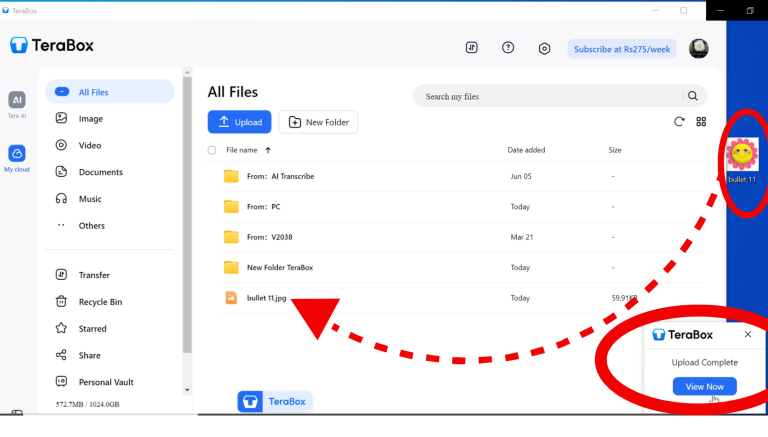Open the Recycle Bin
The width and height of the screenshot is (768, 437).
[100, 302]
